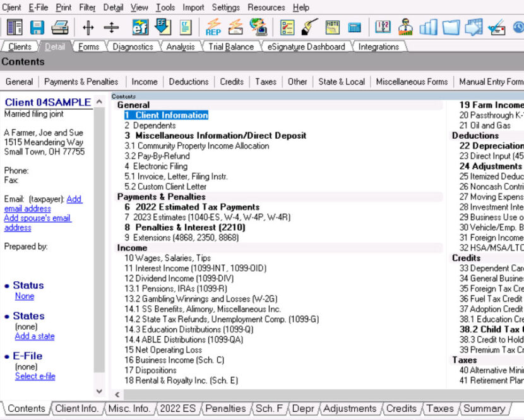Image resolution: width=524 pixels, height=420 pixels.
Task: Open 10 Wages, Salaries, Tips entry
Action: click(167, 258)
